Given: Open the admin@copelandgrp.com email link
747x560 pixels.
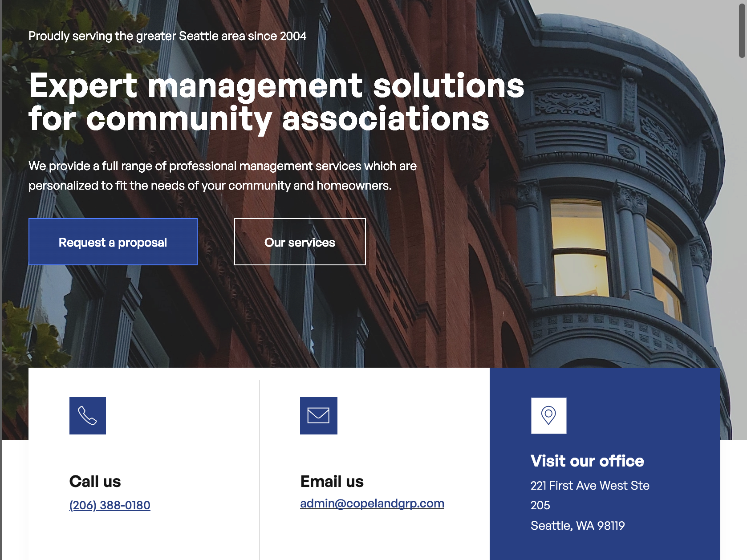Looking at the screenshot, I should [372, 503].
